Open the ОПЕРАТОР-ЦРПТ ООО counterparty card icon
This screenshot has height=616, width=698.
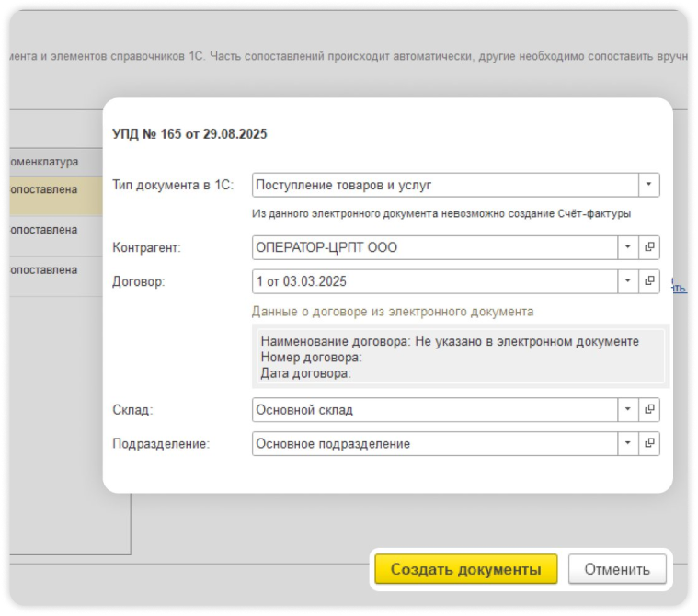tap(649, 247)
